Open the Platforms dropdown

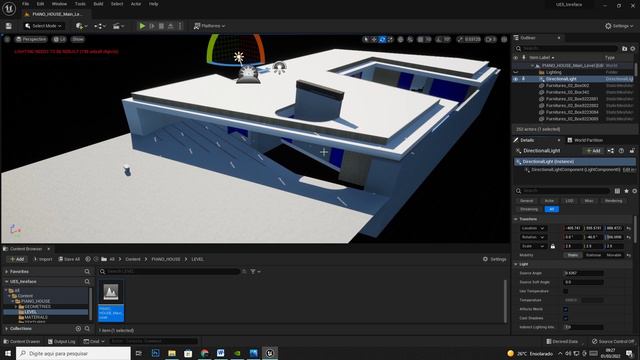(x=209, y=26)
